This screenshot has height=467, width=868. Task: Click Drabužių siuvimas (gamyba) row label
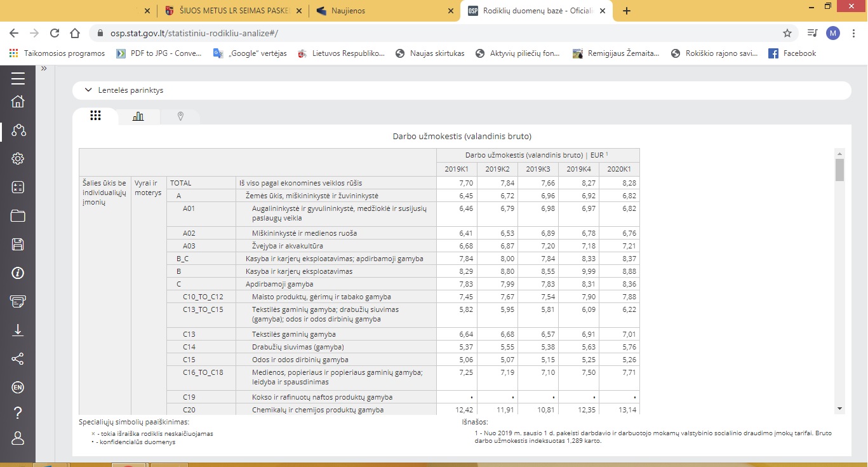tap(298, 347)
